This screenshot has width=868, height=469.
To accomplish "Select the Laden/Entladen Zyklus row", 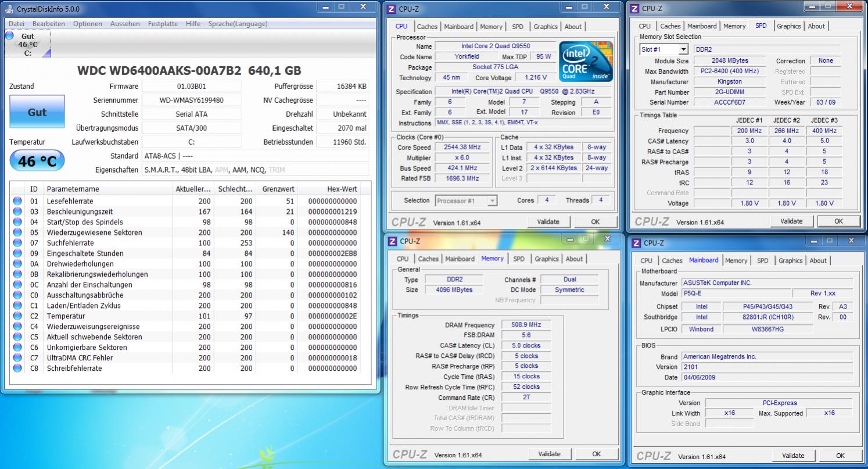I will [x=191, y=306].
